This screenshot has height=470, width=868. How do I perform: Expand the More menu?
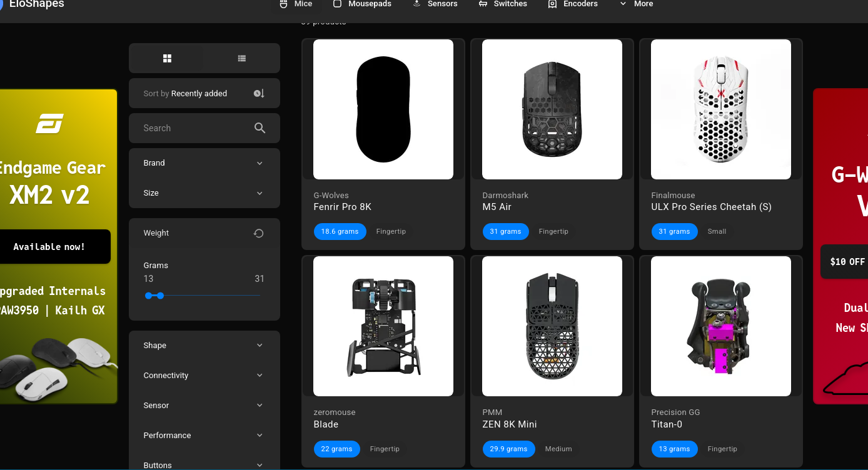[x=636, y=4]
